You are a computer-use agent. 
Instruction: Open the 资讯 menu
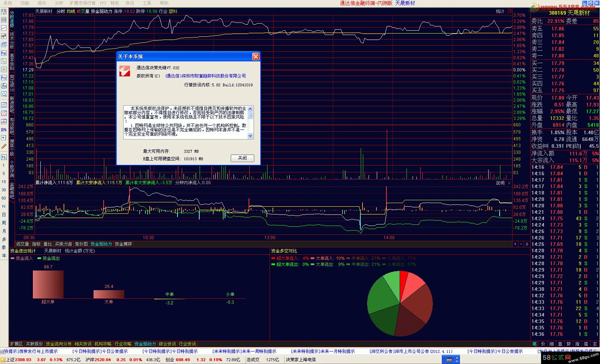coord(130,3)
